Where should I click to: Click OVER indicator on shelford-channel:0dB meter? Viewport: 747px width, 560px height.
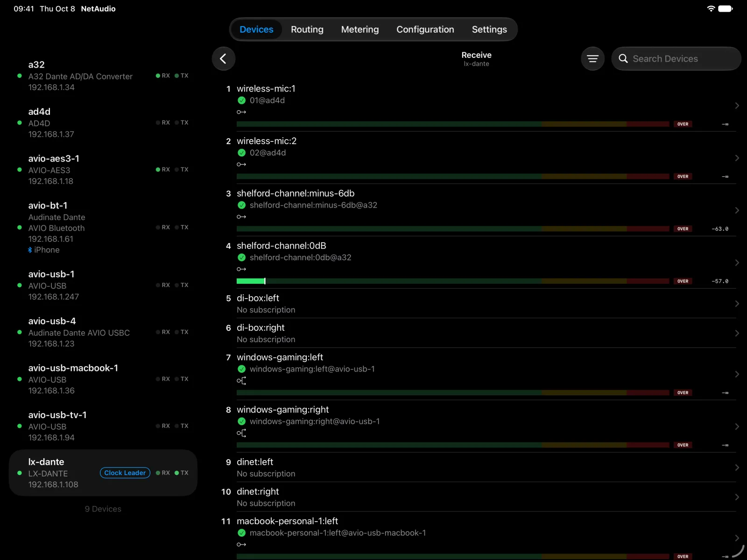(x=683, y=281)
